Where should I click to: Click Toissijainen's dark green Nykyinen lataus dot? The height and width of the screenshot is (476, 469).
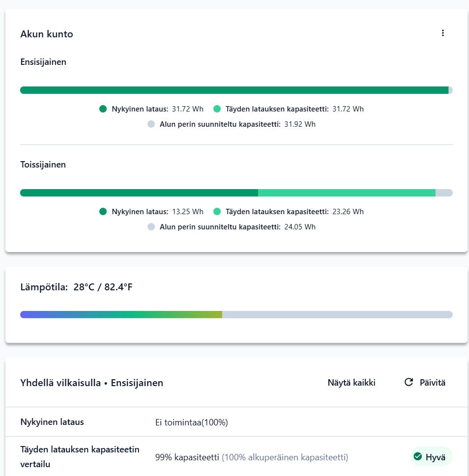[x=103, y=212]
